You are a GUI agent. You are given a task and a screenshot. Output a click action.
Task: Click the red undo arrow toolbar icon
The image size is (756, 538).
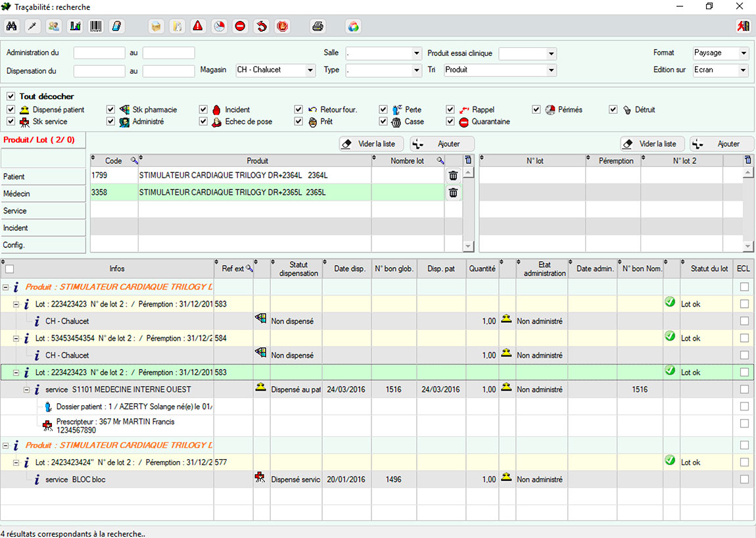[261, 26]
